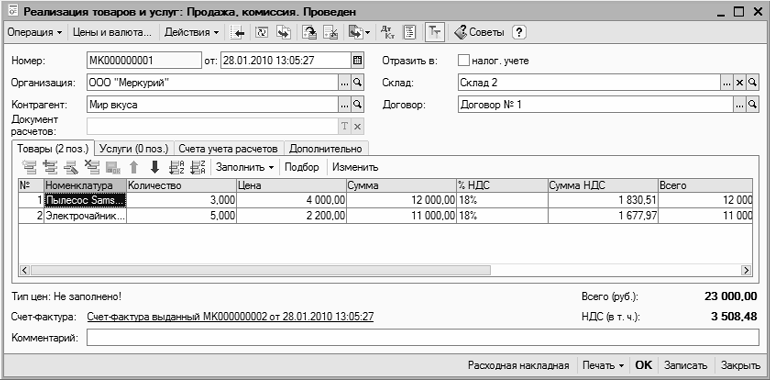Click magnifier icon for Склад field

click(x=752, y=82)
